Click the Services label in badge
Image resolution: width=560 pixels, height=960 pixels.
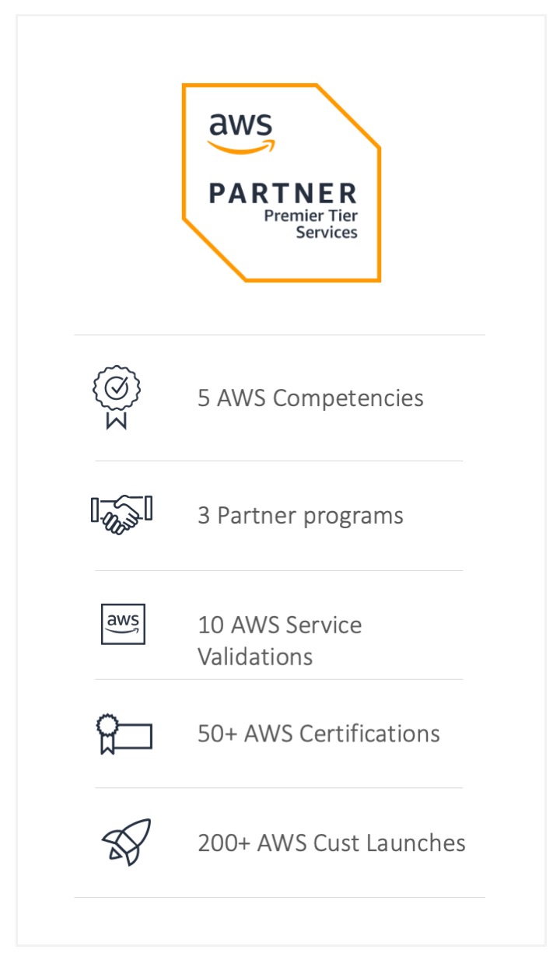point(327,232)
